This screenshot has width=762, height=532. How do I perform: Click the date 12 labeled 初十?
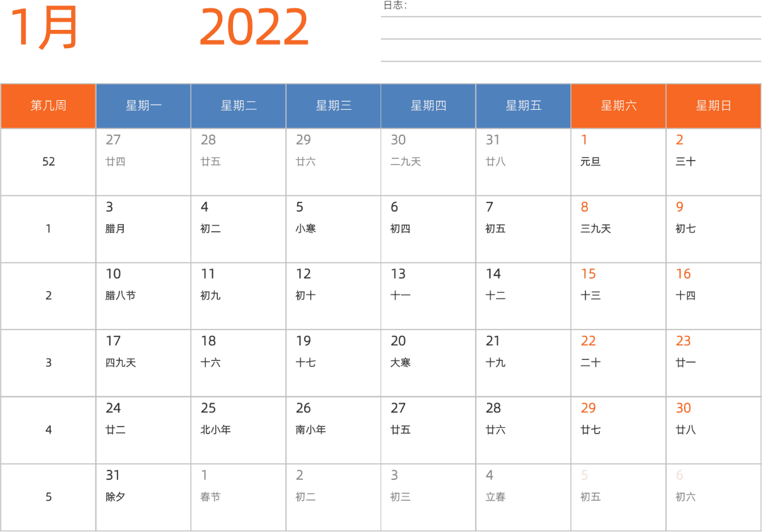[333, 296]
